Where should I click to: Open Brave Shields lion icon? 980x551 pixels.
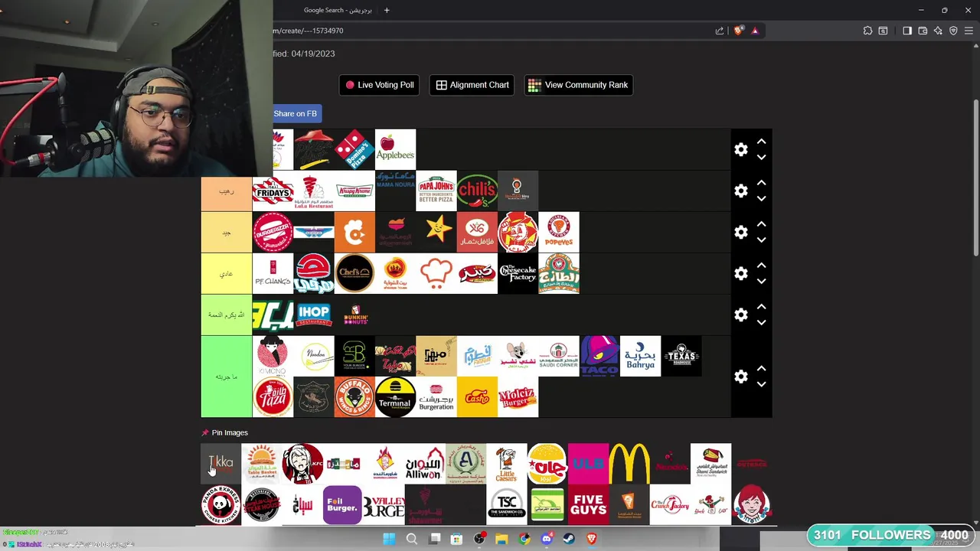738,31
